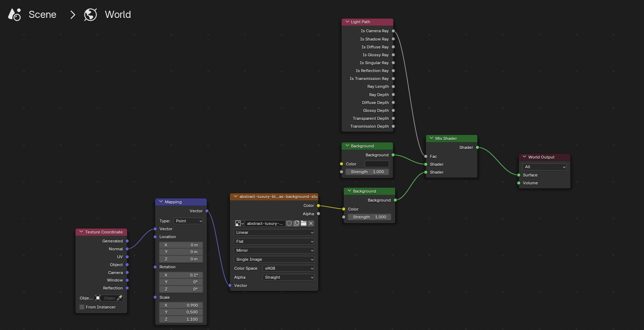Click the duplicate image datablock icon
The height and width of the screenshot is (330, 644).
coord(296,223)
